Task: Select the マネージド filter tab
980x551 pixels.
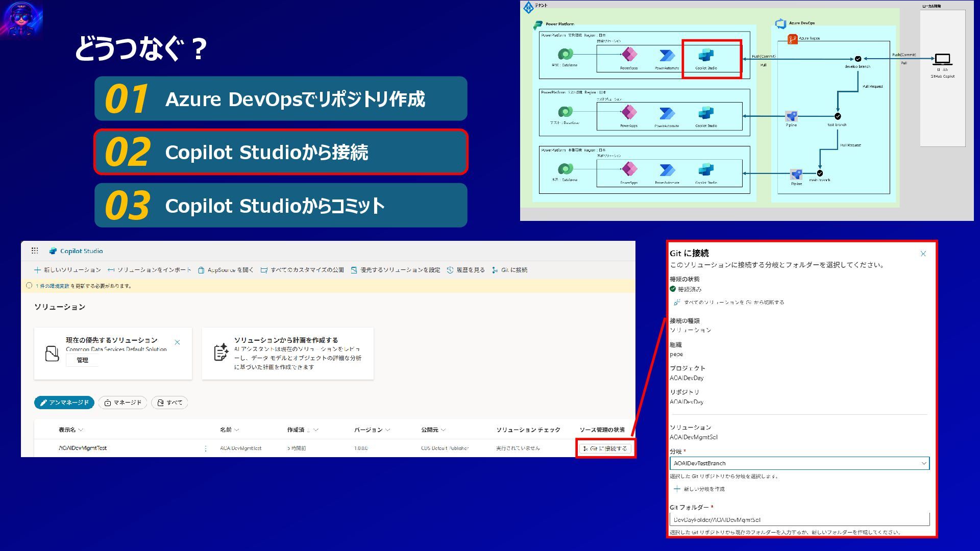Action: (x=123, y=403)
